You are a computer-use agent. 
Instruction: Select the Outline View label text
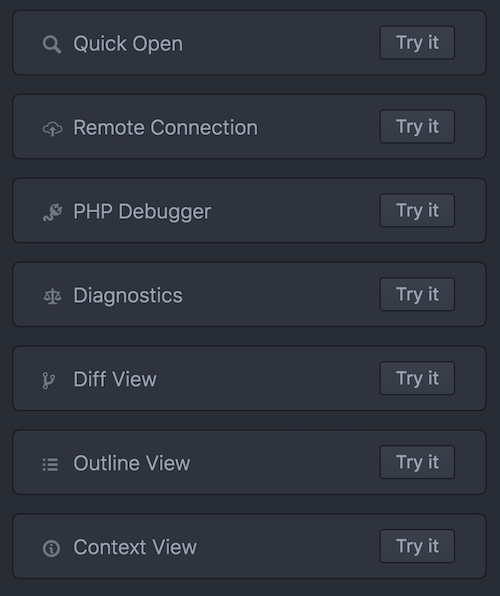click(x=132, y=463)
